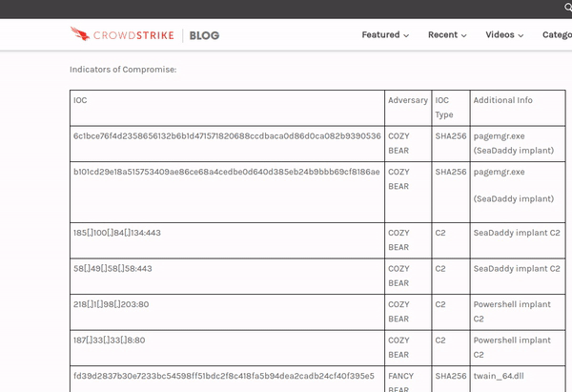Click SeaDaddy implant C2 in 58[.]49 row
Viewport: 572px width, 392px height.
pyautogui.click(x=517, y=269)
